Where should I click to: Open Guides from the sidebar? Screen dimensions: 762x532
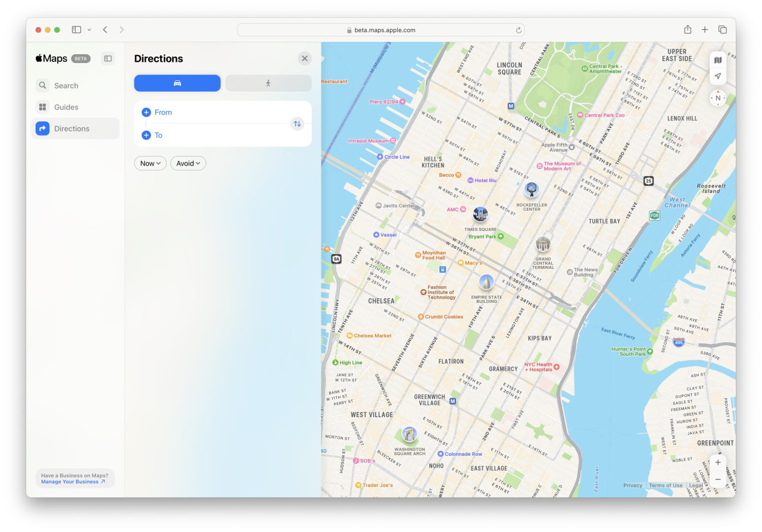(65, 107)
